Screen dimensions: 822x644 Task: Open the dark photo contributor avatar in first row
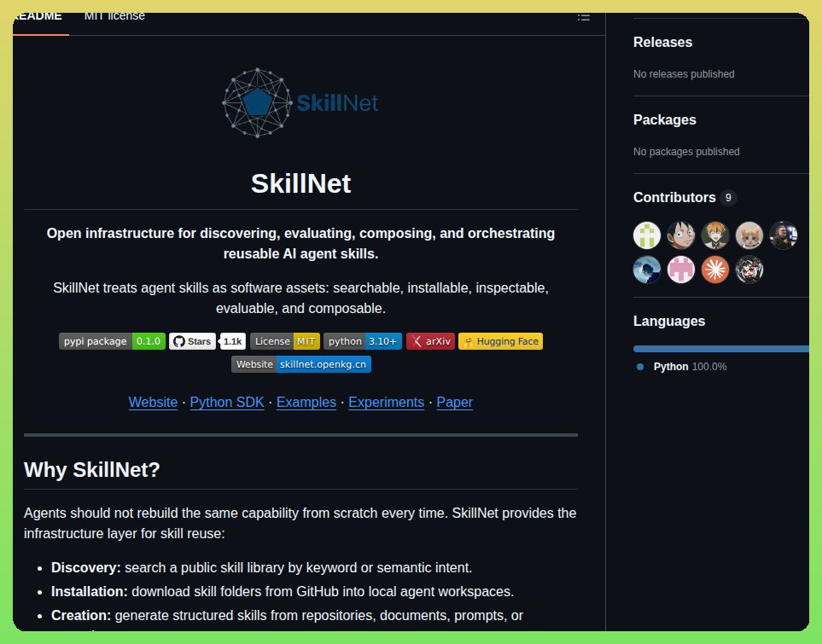pyautogui.click(x=784, y=235)
